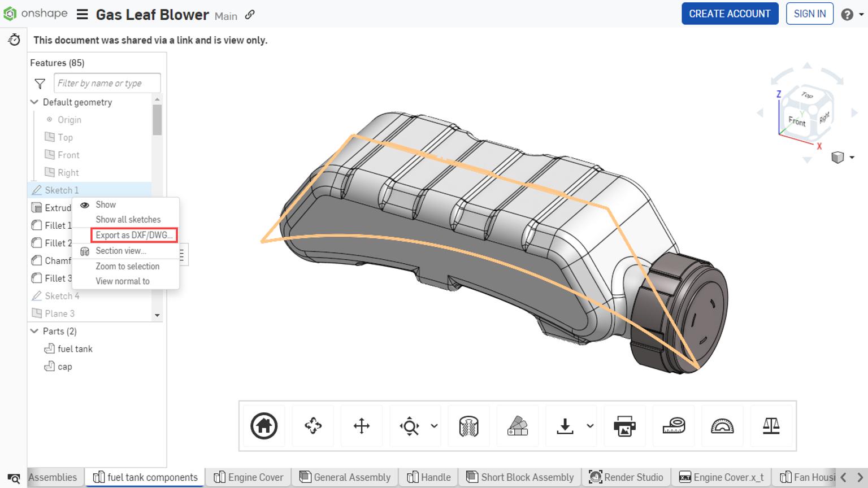Image resolution: width=868 pixels, height=488 pixels.
Task: Toggle the search magnifier in tab bar
Action: coord(14,477)
